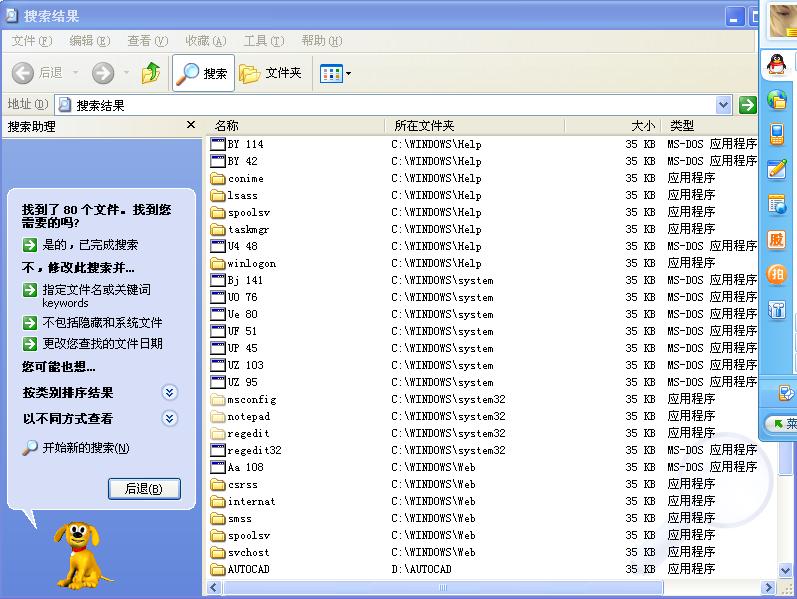Toggle the 搜索 toolbar button

(203, 73)
